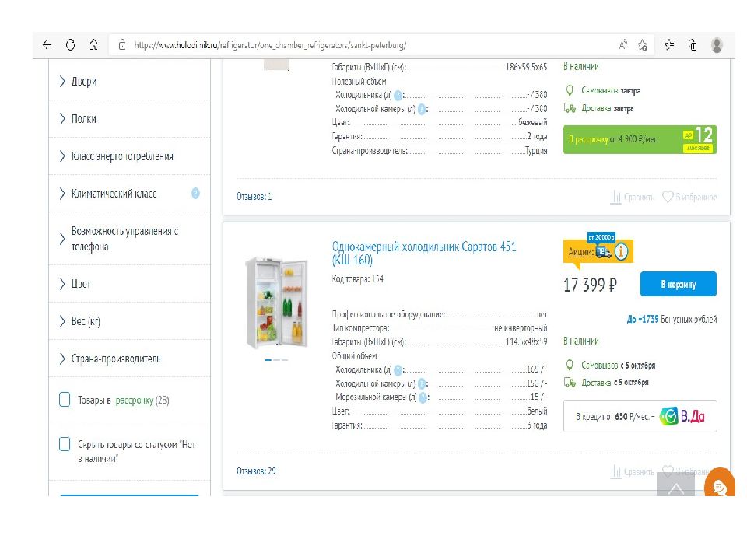Click the help icon next to Холодильной камеры (л) 150

(x=422, y=383)
